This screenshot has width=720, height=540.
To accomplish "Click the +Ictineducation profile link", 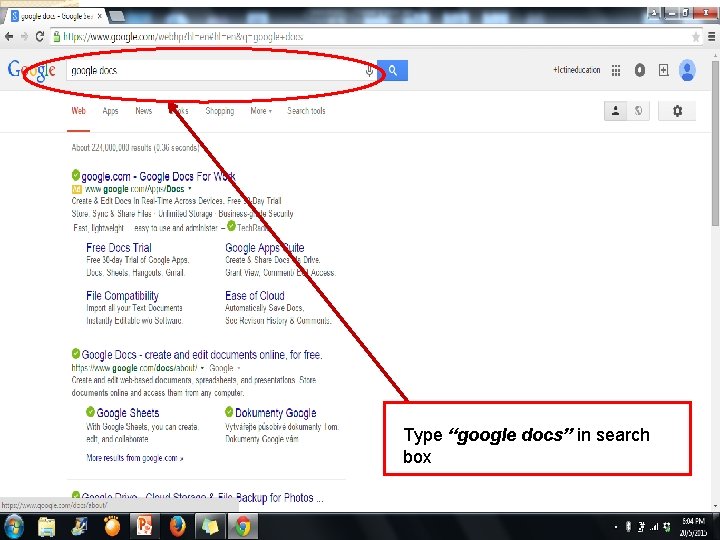I will [x=577, y=70].
